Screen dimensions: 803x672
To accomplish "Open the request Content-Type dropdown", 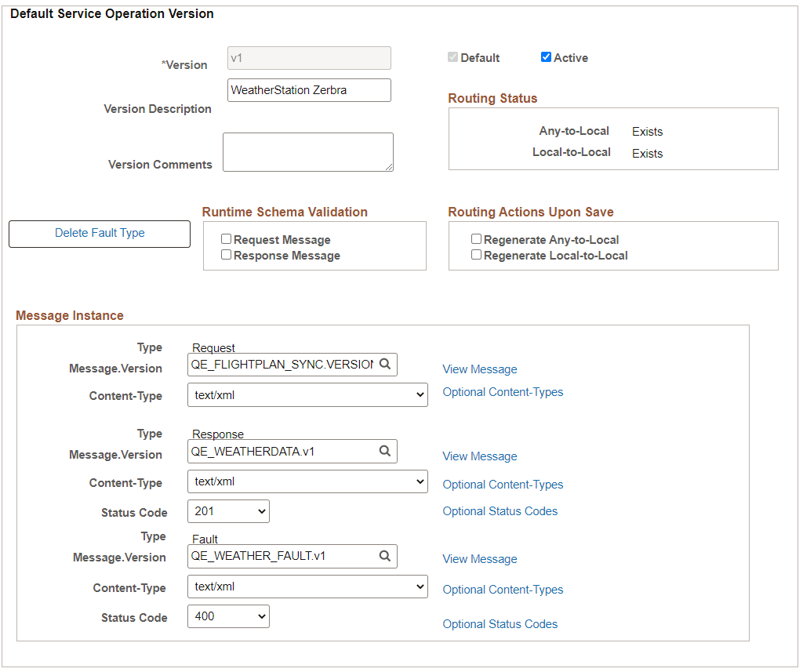I will pyautogui.click(x=307, y=394).
